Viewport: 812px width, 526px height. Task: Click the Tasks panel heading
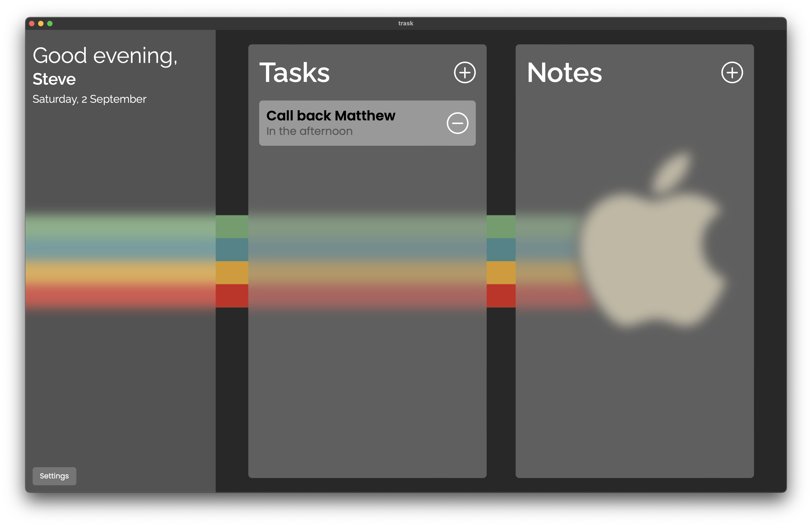[295, 73]
